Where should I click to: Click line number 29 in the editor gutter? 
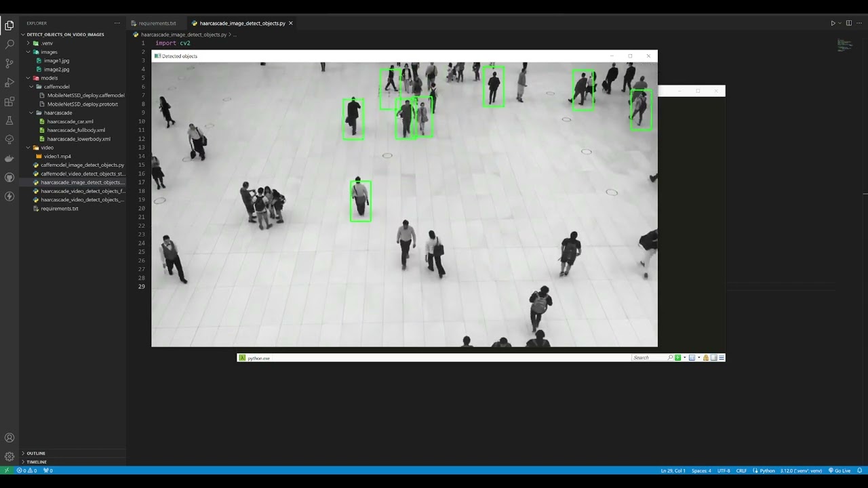142,287
